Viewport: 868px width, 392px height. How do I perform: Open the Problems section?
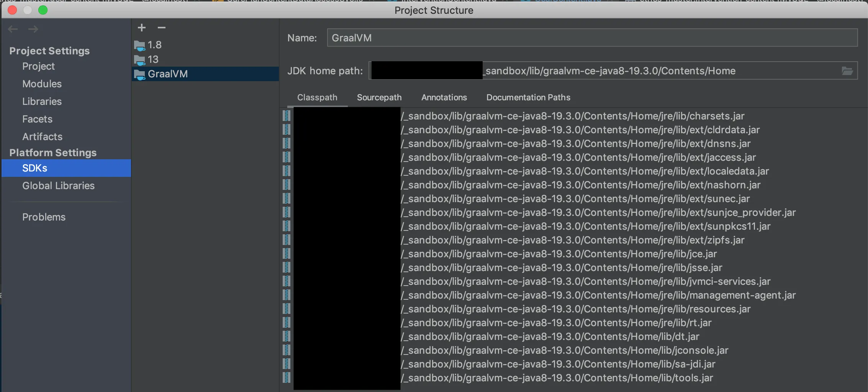point(44,217)
